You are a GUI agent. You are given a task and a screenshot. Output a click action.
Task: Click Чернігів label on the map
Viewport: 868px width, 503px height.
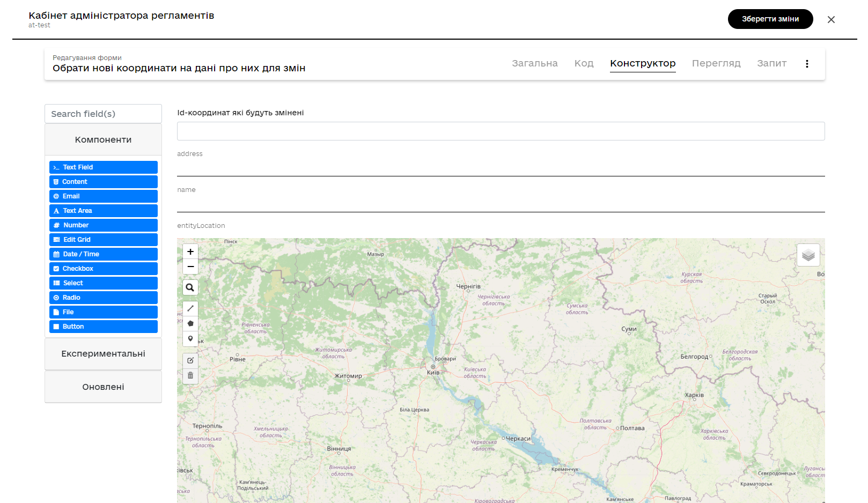(x=468, y=286)
